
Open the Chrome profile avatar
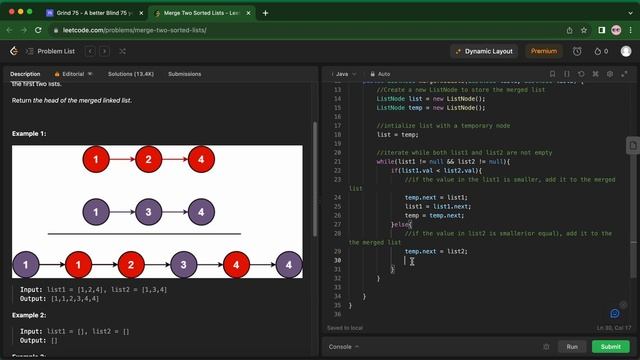click(x=616, y=30)
